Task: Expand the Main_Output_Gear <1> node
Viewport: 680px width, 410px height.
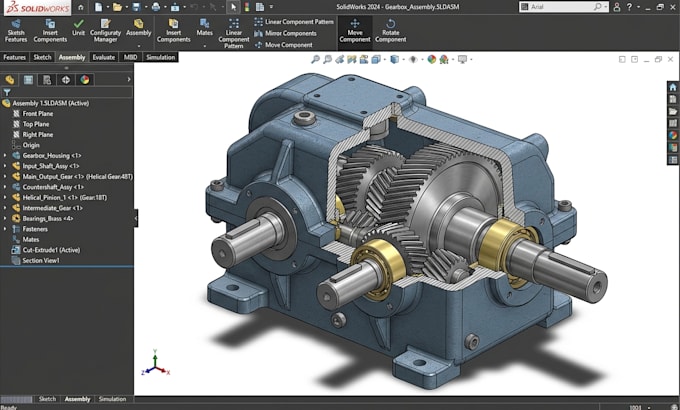Action: pos(5,177)
